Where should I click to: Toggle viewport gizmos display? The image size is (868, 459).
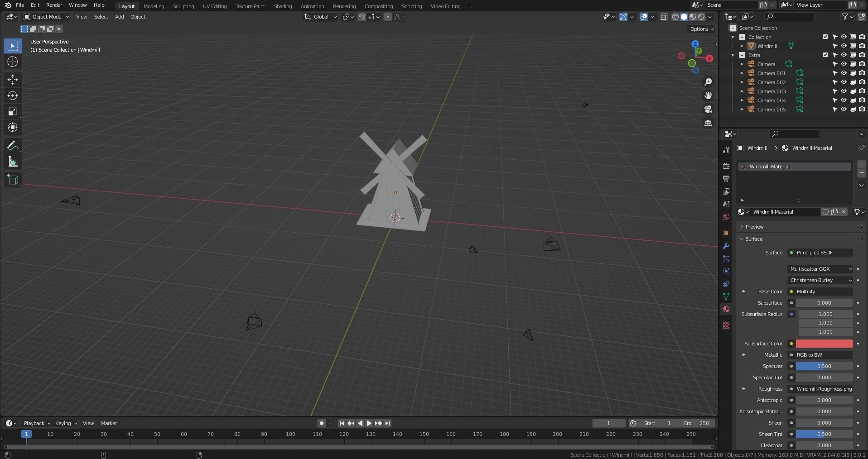click(x=623, y=17)
